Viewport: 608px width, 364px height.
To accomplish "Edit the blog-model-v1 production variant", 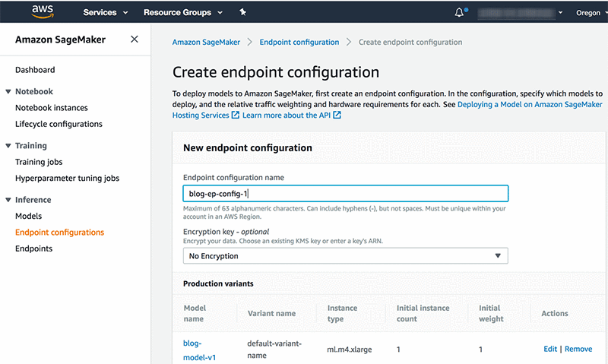I will pyautogui.click(x=550, y=349).
